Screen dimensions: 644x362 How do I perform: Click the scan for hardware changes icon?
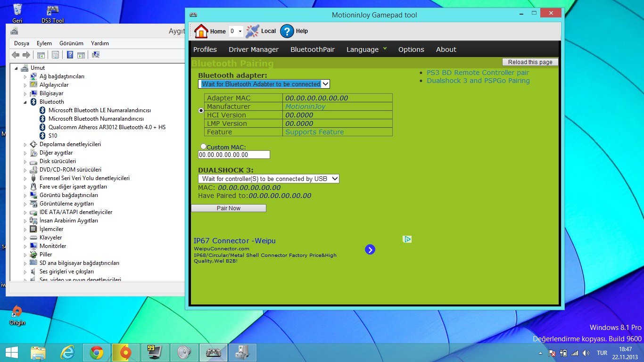[96, 55]
